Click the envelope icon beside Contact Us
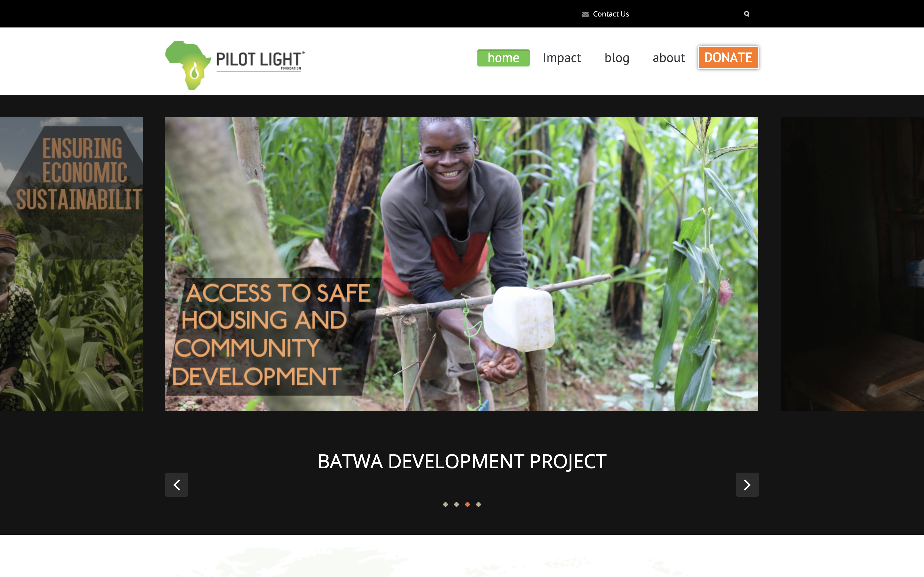This screenshot has width=924, height=577. 585,14
